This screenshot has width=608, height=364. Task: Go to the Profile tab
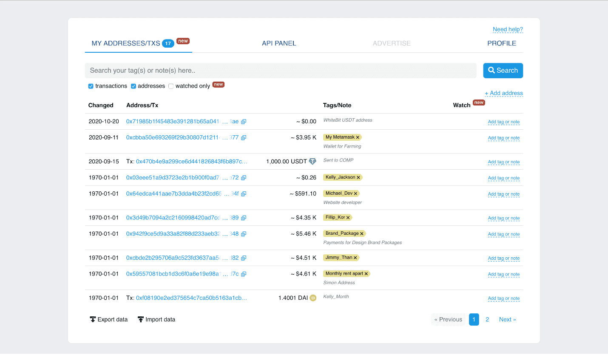tap(502, 43)
